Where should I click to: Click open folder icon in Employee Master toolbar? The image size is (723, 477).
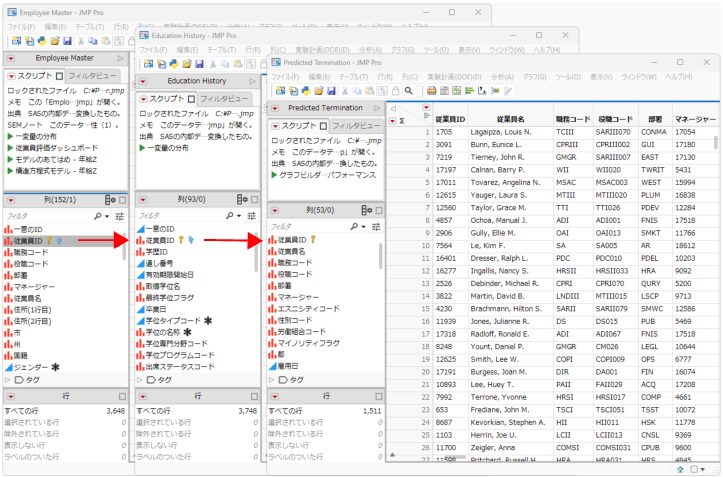(55, 41)
